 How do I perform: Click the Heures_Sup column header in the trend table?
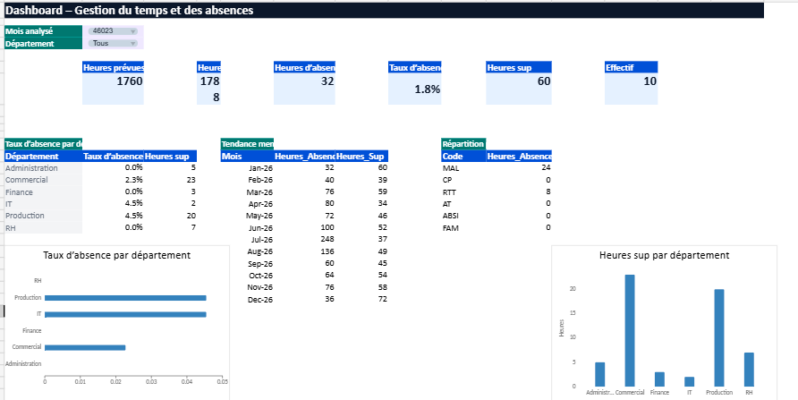[362, 156]
